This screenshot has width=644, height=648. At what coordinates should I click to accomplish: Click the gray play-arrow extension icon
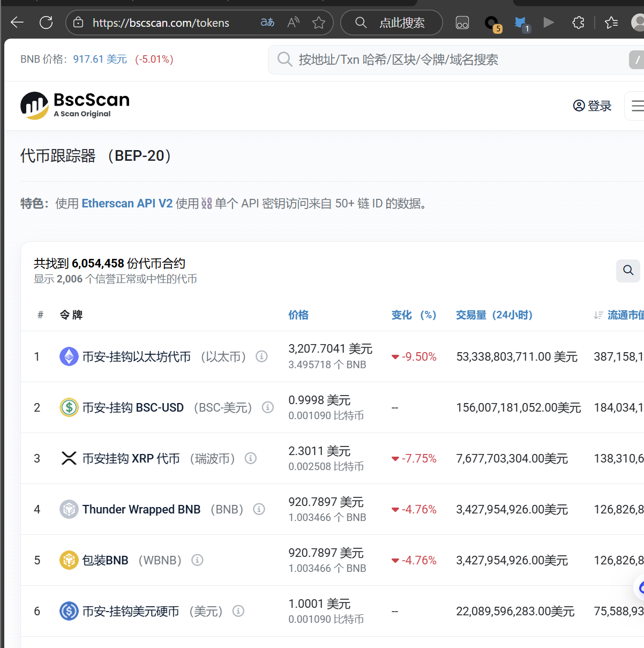pos(549,23)
